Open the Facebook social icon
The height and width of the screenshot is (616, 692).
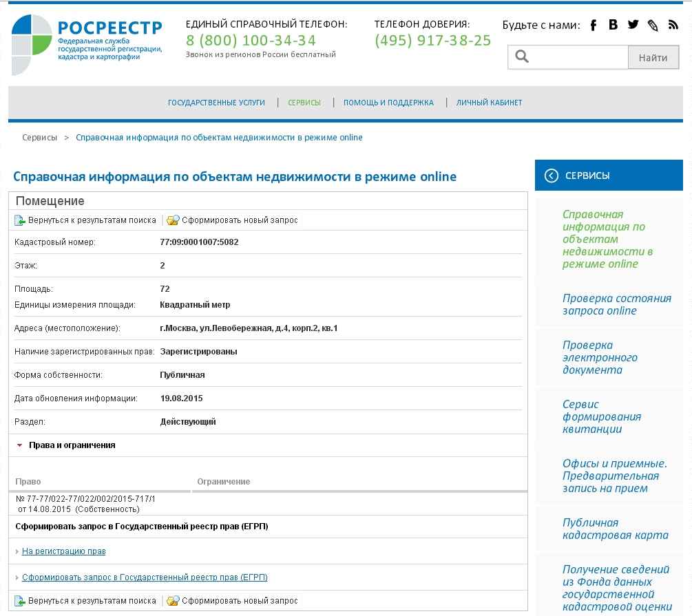[x=594, y=25]
